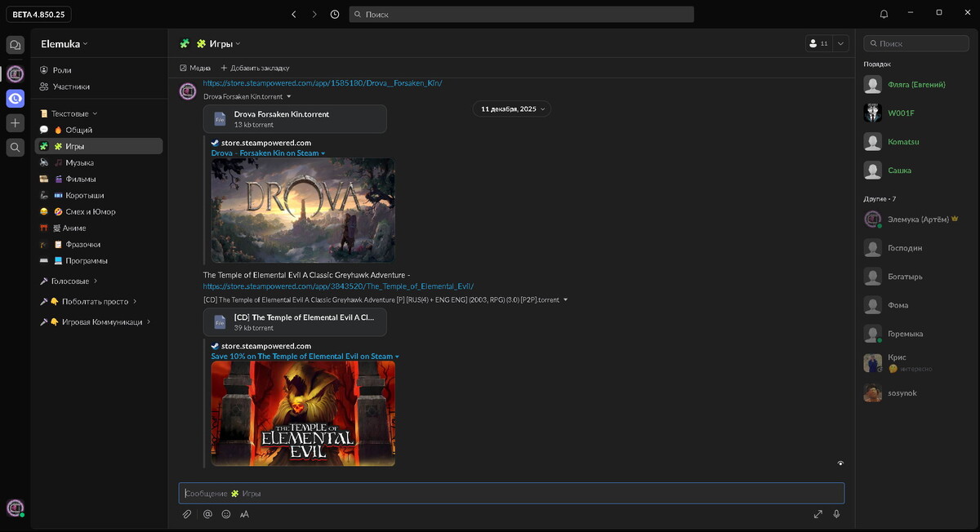Add a new space with plus icon

pos(15,123)
